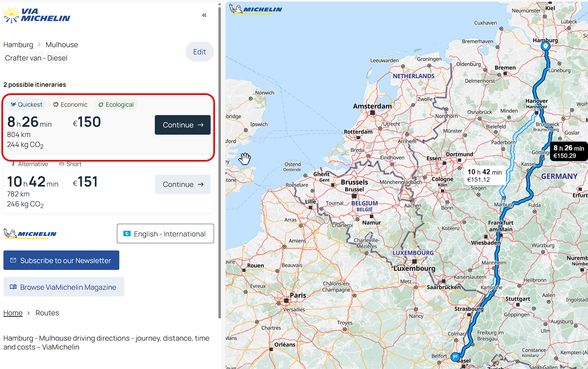Click the sidebar vertical scrollbar
The height and width of the screenshot is (369, 588).
[219, 162]
